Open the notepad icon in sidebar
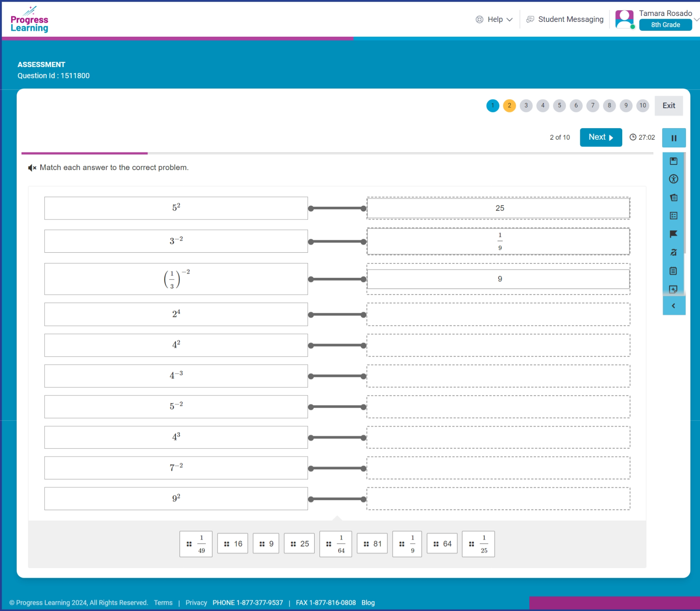The height and width of the screenshot is (611, 700). pyautogui.click(x=673, y=271)
